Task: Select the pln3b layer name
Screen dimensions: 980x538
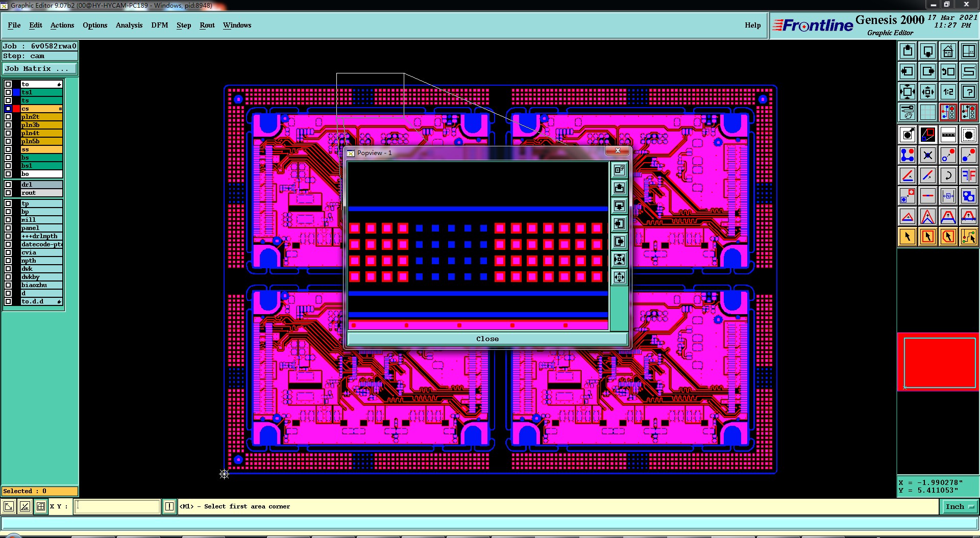Action: click(41, 125)
